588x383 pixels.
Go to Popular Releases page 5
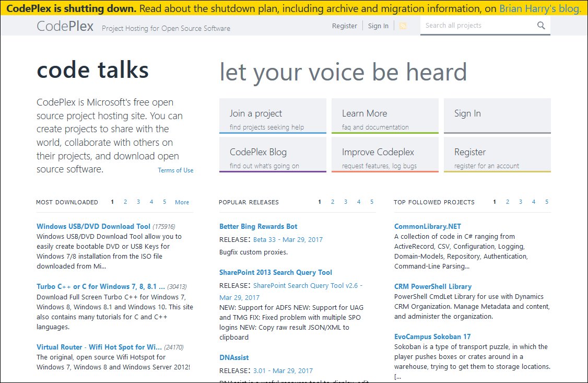click(372, 202)
